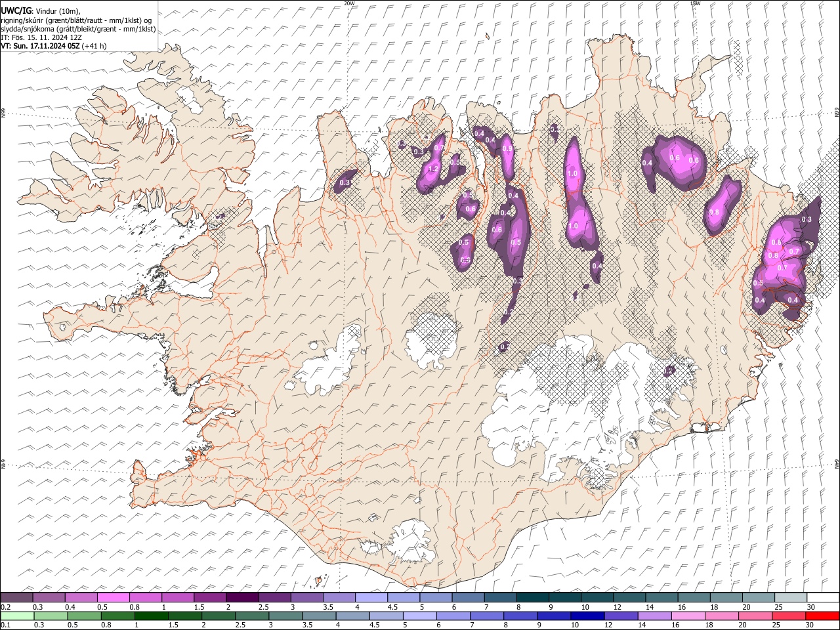This screenshot has width=840, height=630.
Task: Click the 'VT: Sun. 17.11.2024 05Z' valid time
Action: (x=41, y=46)
